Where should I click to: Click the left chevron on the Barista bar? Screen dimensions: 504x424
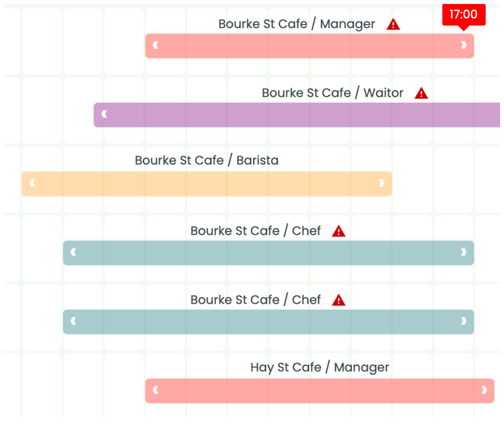(x=31, y=183)
